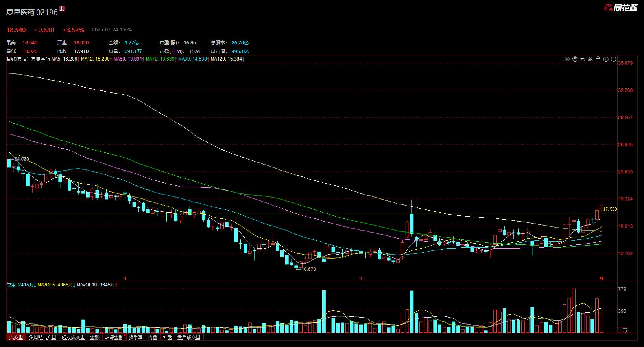
Task: Click the 35.879 price axis label
Action: tap(626, 63)
